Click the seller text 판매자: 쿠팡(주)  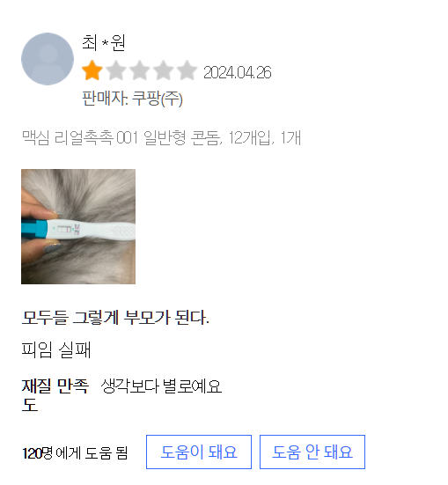pos(132,99)
